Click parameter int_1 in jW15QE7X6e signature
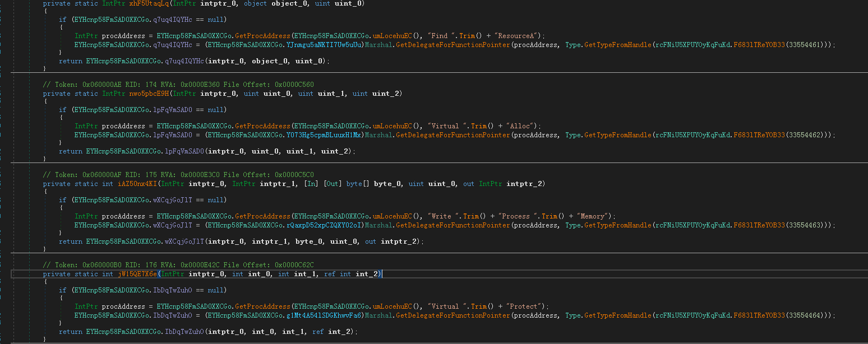This screenshot has width=868, height=344. [x=306, y=274]
